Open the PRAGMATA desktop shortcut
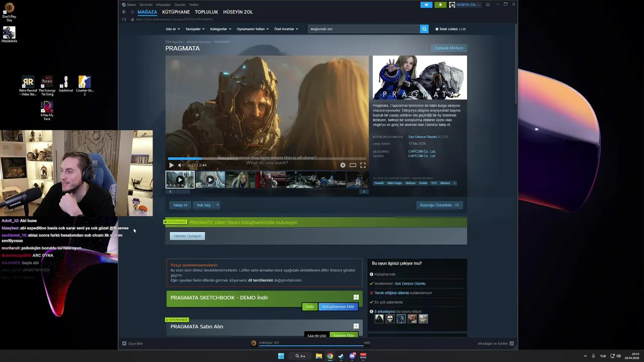Viewport: 644px width, 362px height. pos(9,35)
